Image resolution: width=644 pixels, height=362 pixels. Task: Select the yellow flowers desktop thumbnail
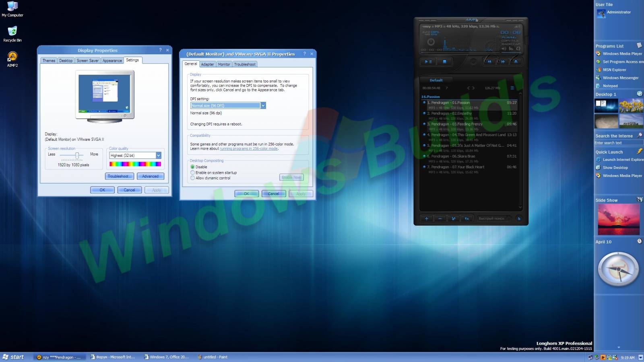631,106
